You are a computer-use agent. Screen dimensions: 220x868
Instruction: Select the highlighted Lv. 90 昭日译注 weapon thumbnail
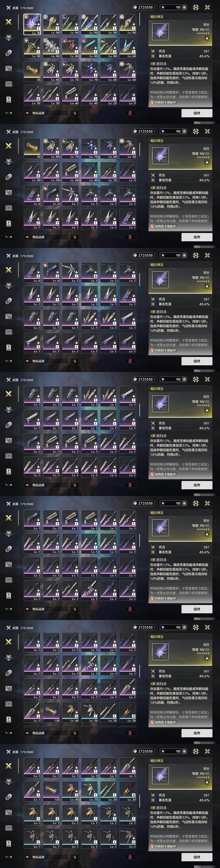point(32,24)
